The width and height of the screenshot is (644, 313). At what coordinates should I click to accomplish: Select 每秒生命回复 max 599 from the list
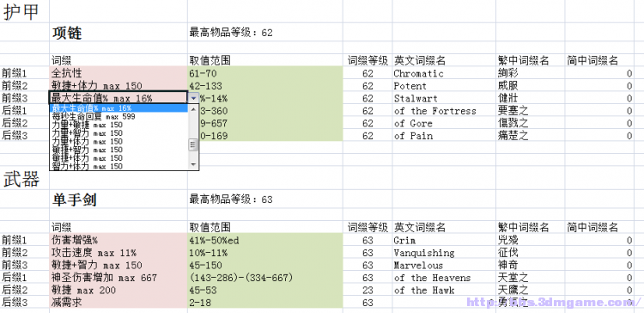pos(119,117)
